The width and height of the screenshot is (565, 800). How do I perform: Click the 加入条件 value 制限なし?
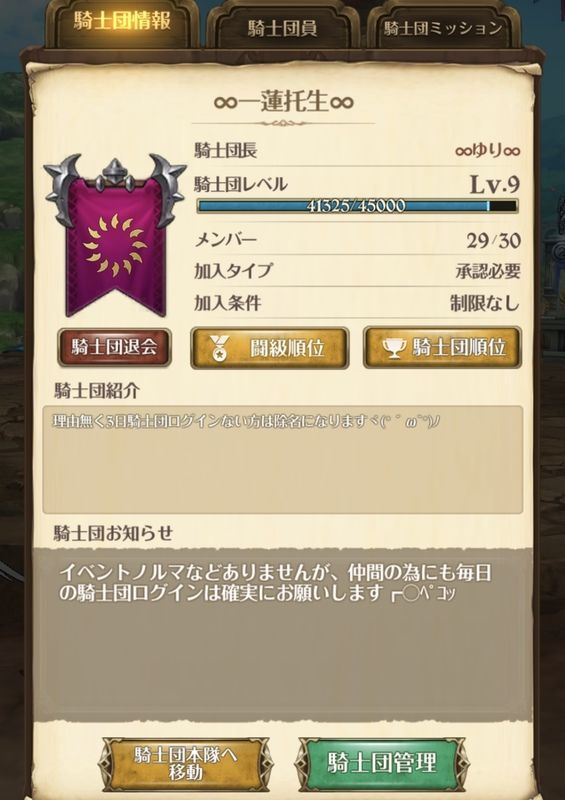485,304
